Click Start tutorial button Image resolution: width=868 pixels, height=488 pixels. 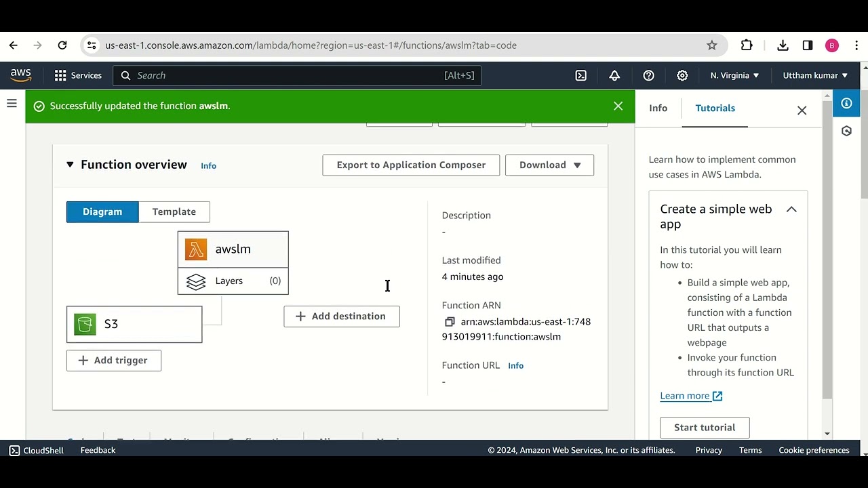pyautogui.click(x=705, y=427)
